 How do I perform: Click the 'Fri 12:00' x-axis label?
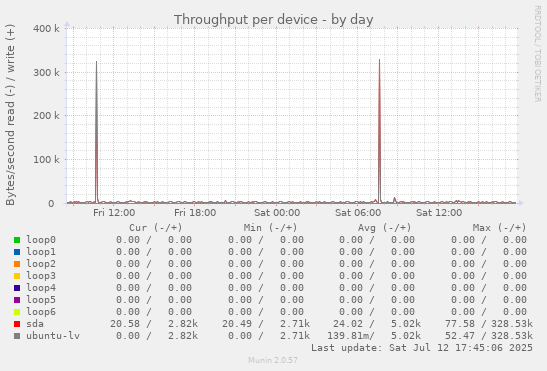click(x=114, y=213)
